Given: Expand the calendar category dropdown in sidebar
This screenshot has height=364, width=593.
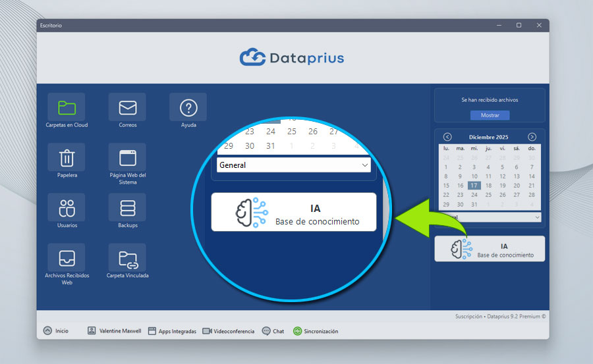Looking at the screenshot, I should pos(537,217).
